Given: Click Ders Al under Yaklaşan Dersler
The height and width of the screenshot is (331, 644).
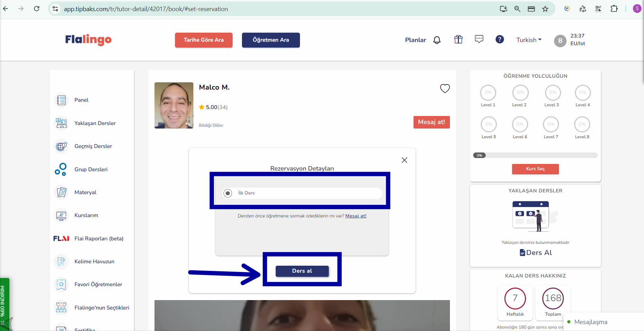Looking at the screenshot, I should (535, 253).
